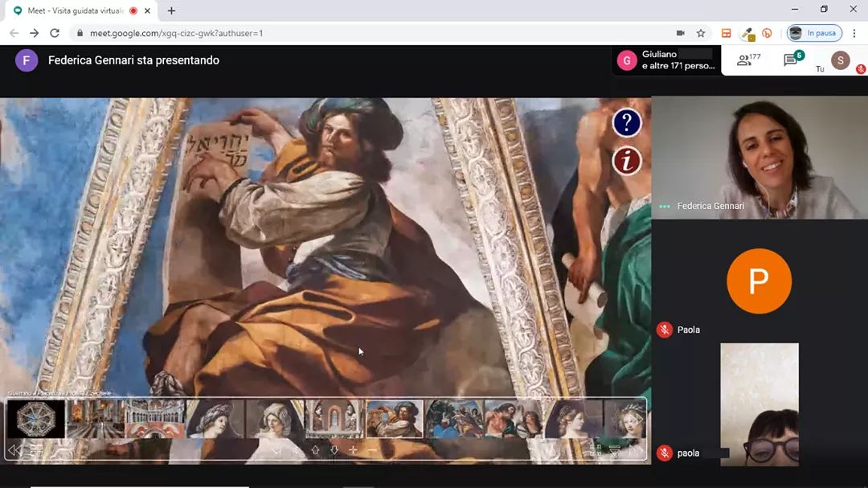
Task: Select the highlighted prophet Ezekiel thumbnail
Action: click(x=394, y=419)
